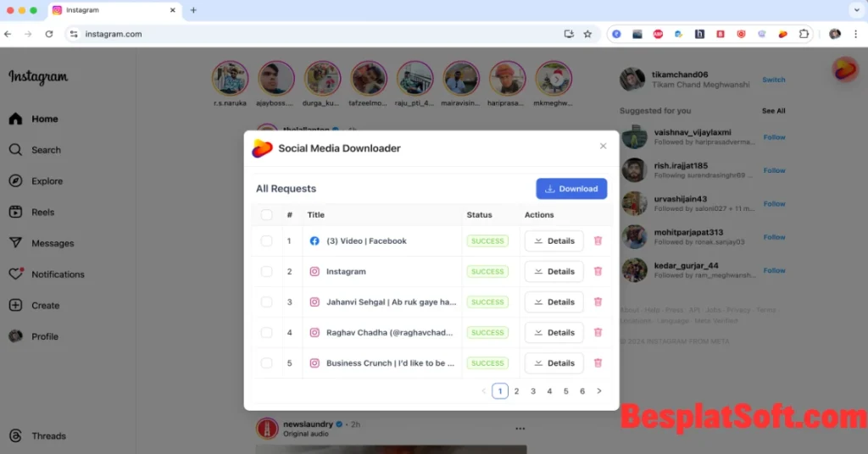Delete the Facebook video request row
Screen dimensions: 868x454
tap(598, 241)
